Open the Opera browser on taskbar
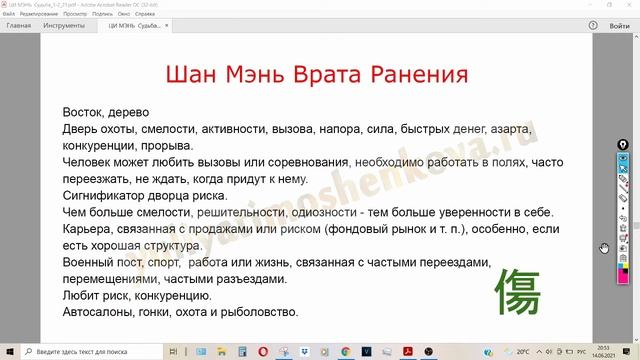The width and height of the screenshot is (640, 360). 263,351
